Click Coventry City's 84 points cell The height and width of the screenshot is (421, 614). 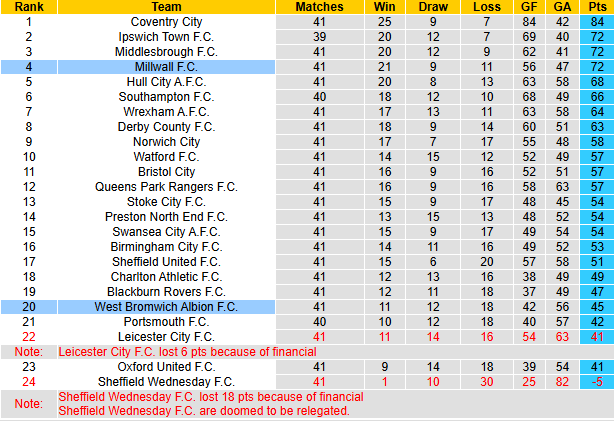pyautogui.click(x=596, y=21)
